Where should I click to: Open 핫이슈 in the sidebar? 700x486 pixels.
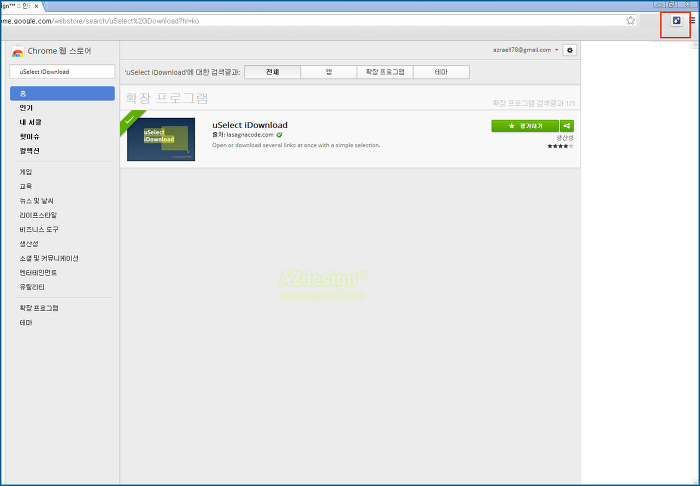[29, 137]
